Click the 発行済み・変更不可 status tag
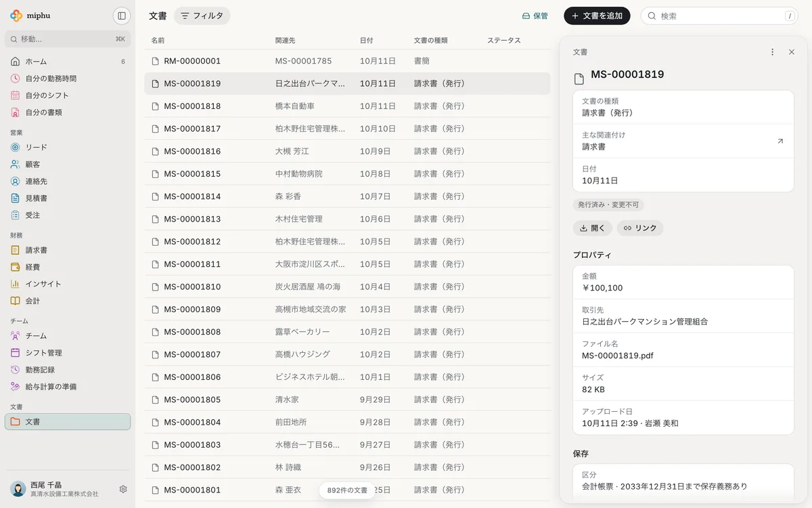This screenshot has width=812, height=508. point(607,205)
